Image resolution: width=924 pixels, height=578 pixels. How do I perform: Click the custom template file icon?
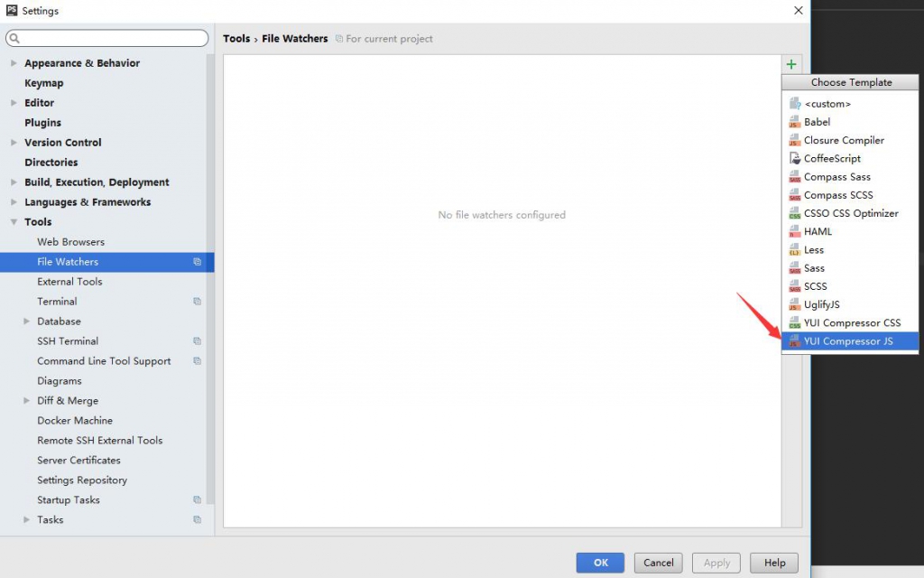(x=794, y=104)
